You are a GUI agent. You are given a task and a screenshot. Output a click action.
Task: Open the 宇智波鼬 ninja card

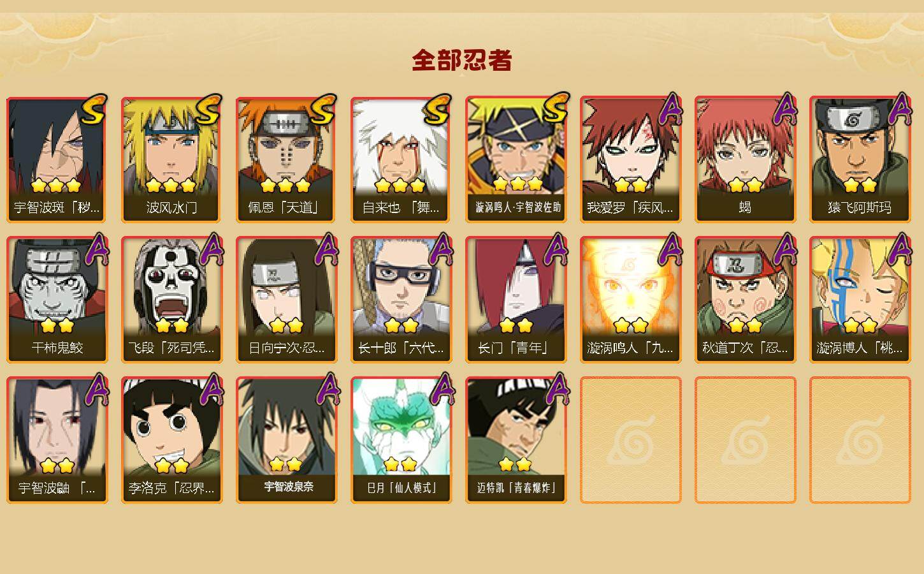pos(57,440)
